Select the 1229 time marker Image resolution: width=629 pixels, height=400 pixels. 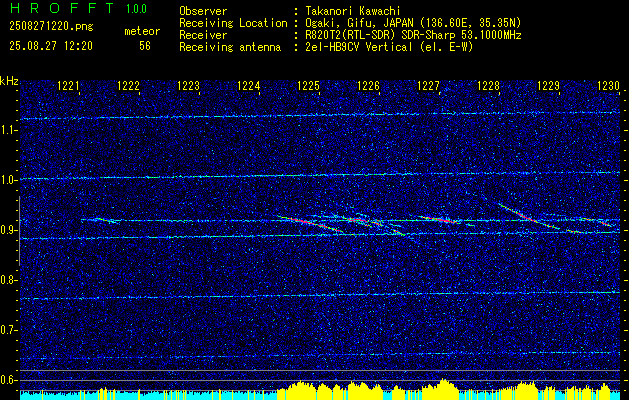click(x=548, y=86)
